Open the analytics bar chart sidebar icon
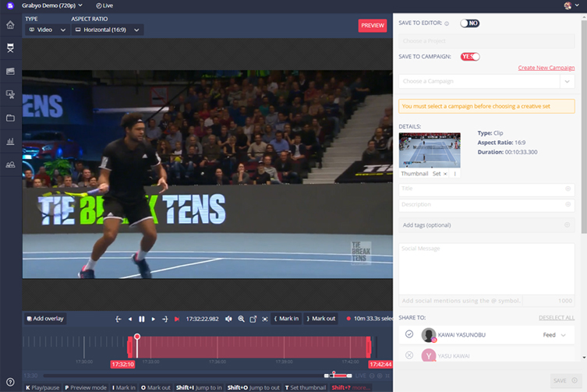Viewport: 587px width, 392px height. (x=10, y=141)
